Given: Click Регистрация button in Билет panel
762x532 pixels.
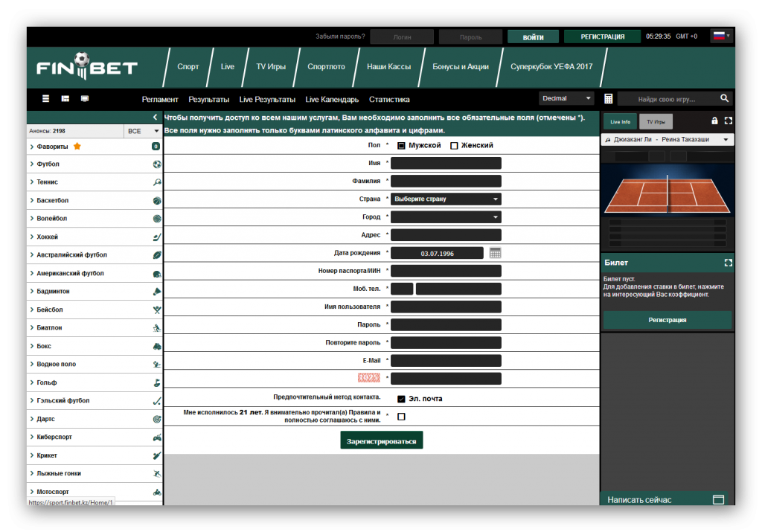Looking at the screenshot, I should coord(667,320).
